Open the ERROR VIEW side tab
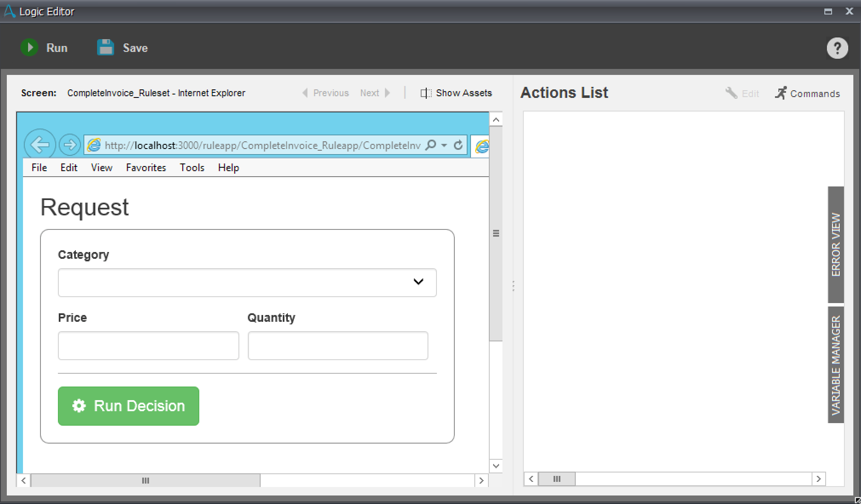Viewport: 861px width, 504px height. pos(835,244)
